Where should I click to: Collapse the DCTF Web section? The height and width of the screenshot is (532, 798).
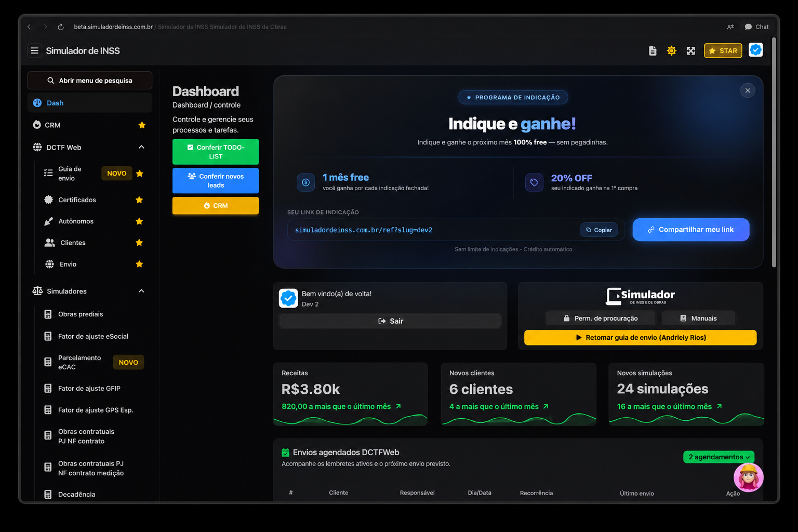click(x=141, y=147)
